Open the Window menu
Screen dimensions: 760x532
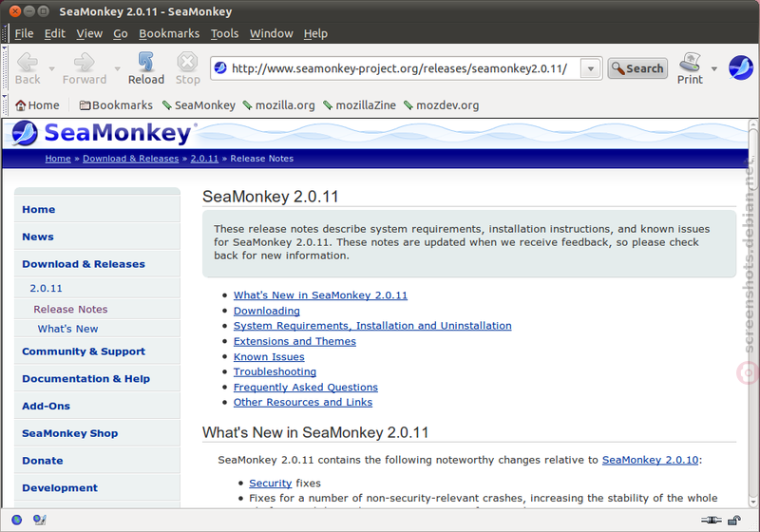click(x=272, y=33)
